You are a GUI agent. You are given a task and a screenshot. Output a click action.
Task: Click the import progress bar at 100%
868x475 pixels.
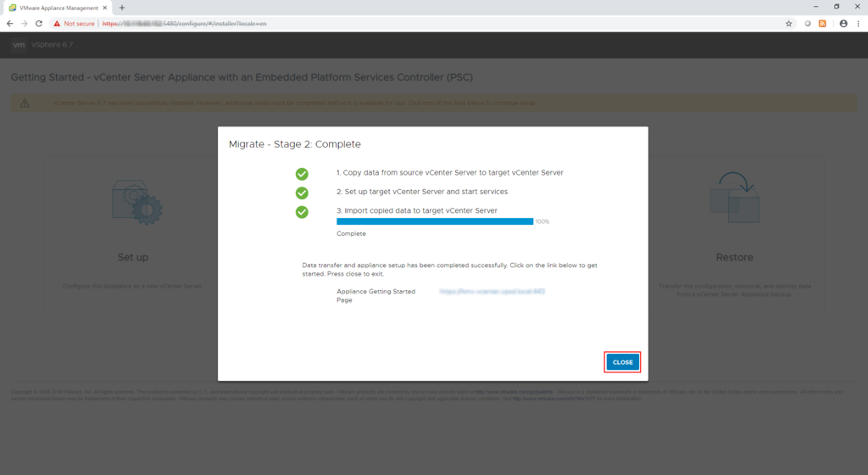[435, 221]
